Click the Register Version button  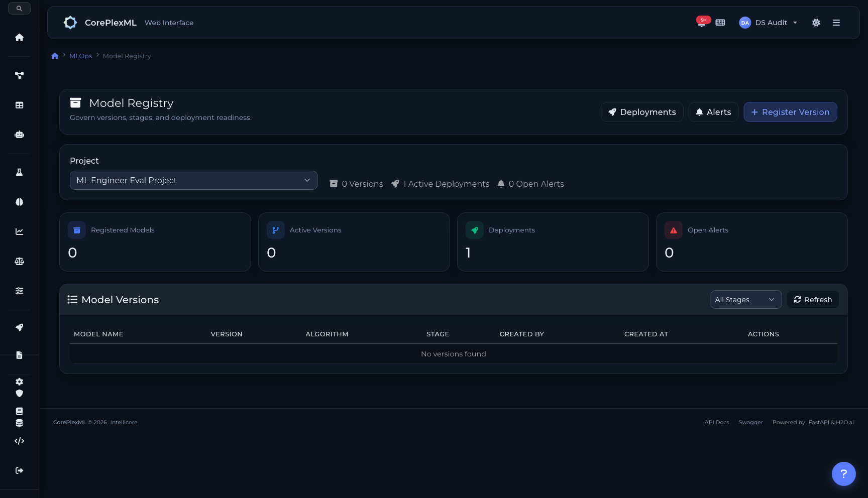(x=790, y=112)
